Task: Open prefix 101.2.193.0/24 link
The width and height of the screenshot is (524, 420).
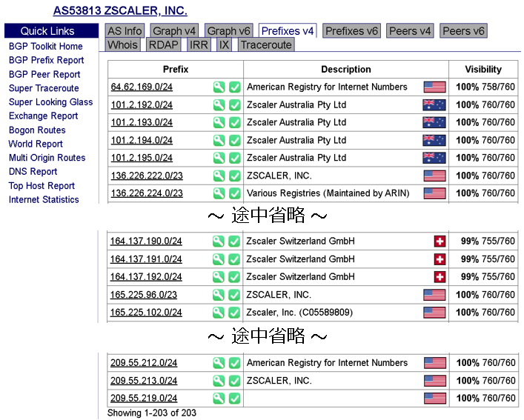Action: tap(142, 122)
